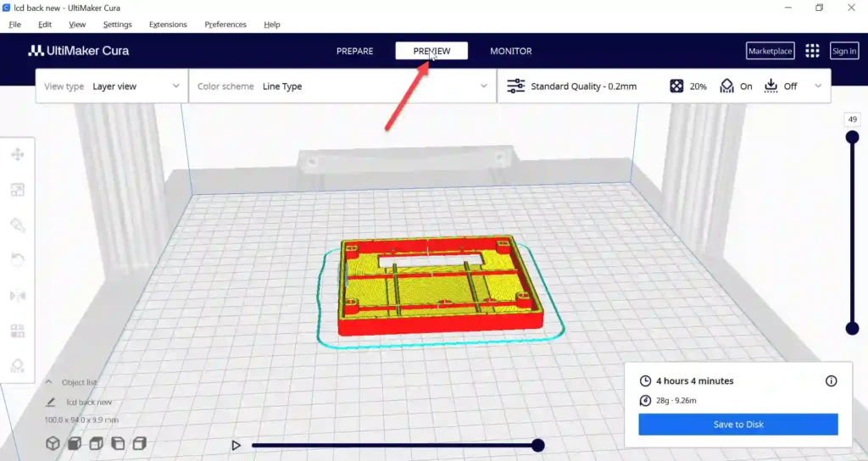Open Per Model Settings tool icon

(17, 331)
